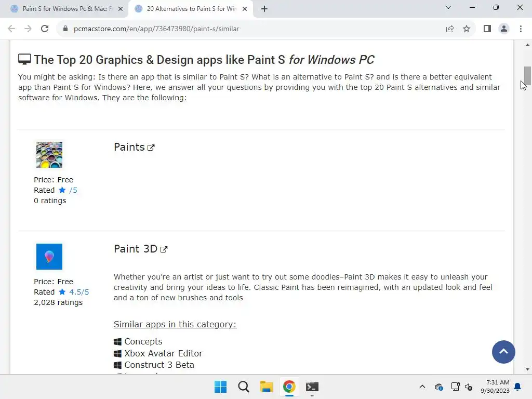Click Windows logo next to Concepts
The height and width of the screenshot is (399, 532).
point(117,342)
